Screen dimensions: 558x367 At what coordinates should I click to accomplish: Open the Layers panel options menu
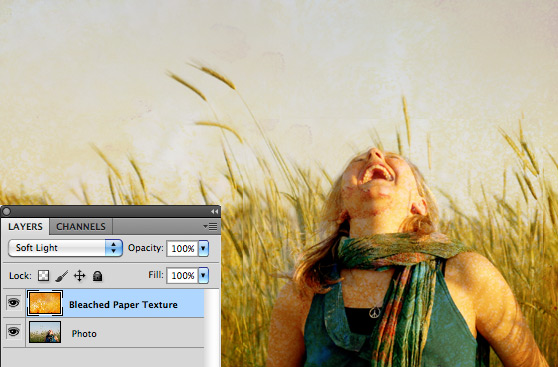tap(210, 226)
